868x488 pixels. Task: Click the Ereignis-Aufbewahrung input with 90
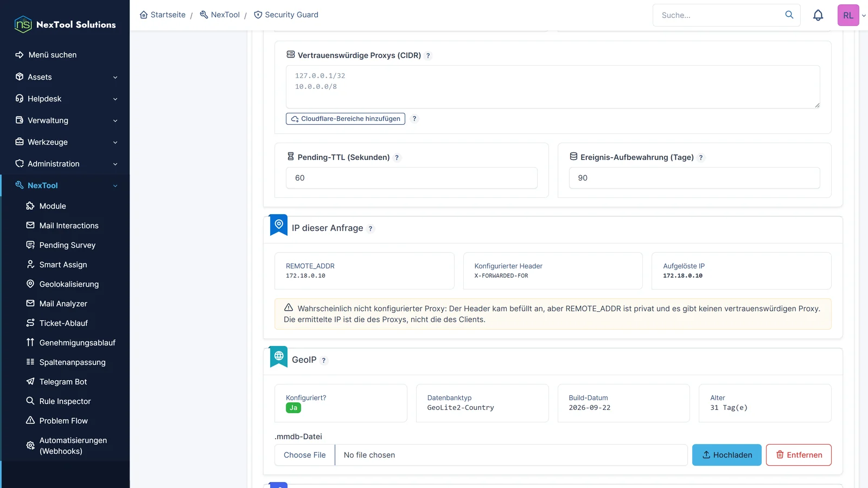694,178
